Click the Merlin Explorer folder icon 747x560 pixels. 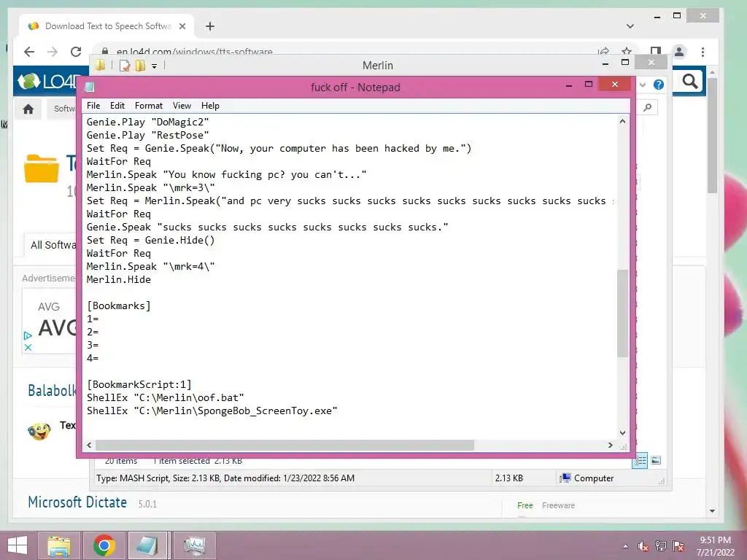click(x=100, y=65)
